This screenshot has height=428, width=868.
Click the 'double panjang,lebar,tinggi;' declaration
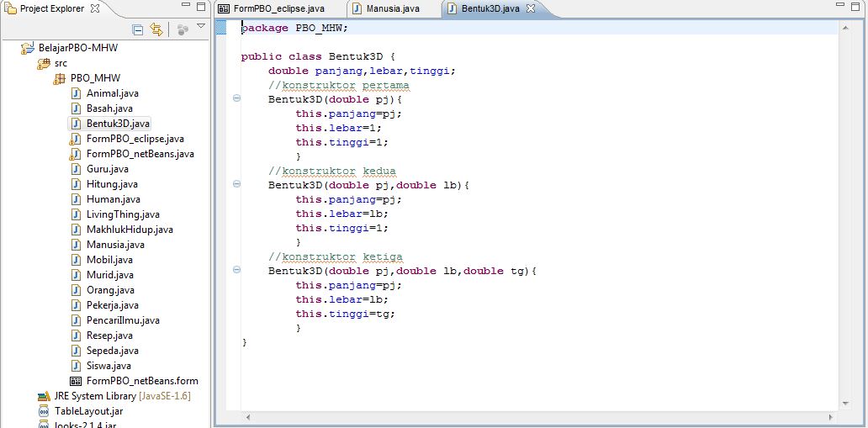click(362, 71)
